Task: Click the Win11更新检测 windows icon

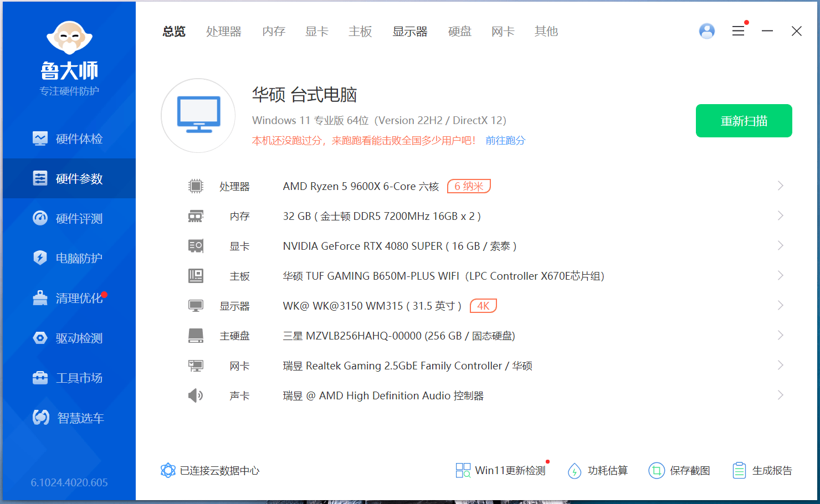Action: tap(463, 470)
